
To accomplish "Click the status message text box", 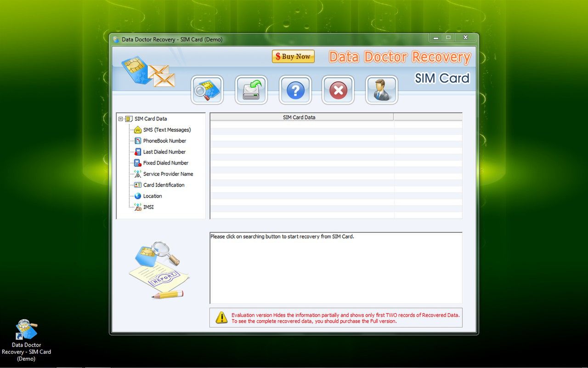I will click(x=336, y=268).
